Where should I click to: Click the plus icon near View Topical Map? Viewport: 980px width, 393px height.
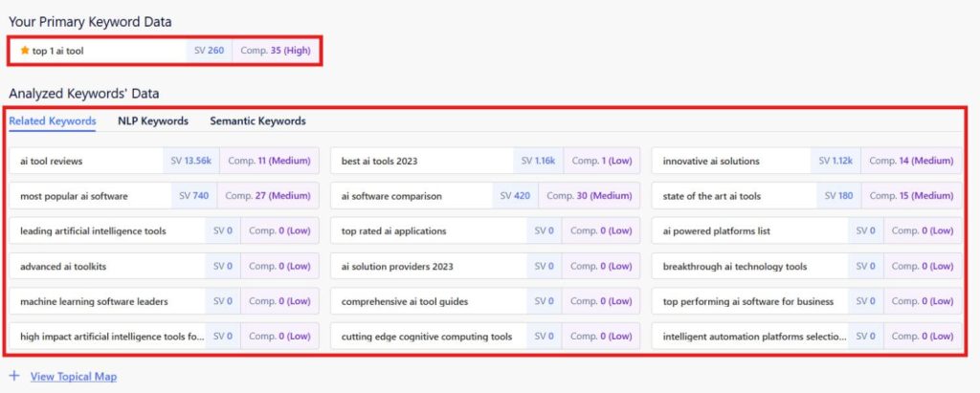[x=14, y=376]
